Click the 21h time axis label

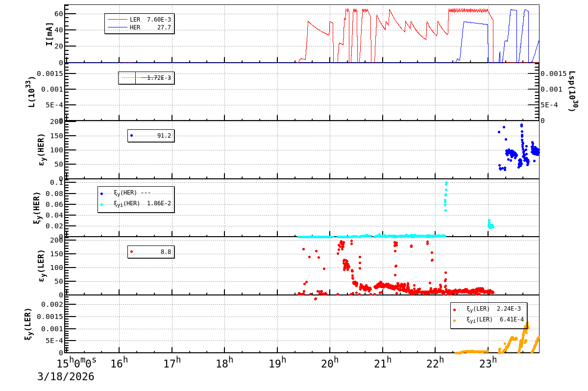pyautogui.click(x=383, y=362)
